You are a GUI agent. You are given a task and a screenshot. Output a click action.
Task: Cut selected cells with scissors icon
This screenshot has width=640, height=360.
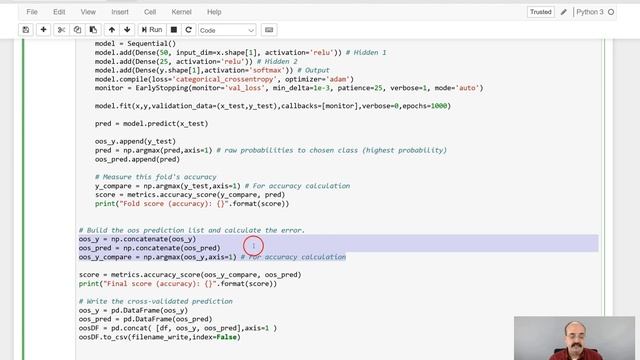tap(61, 30)
